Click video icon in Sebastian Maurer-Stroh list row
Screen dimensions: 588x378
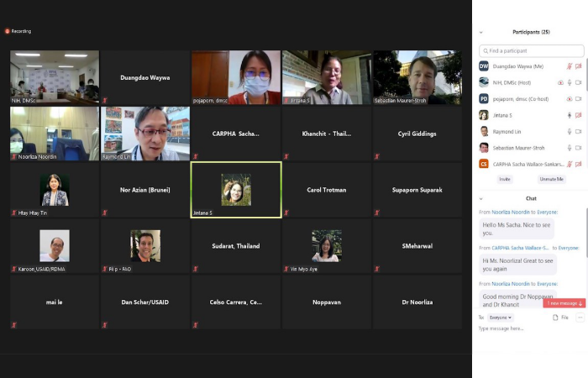click(579, 148)
